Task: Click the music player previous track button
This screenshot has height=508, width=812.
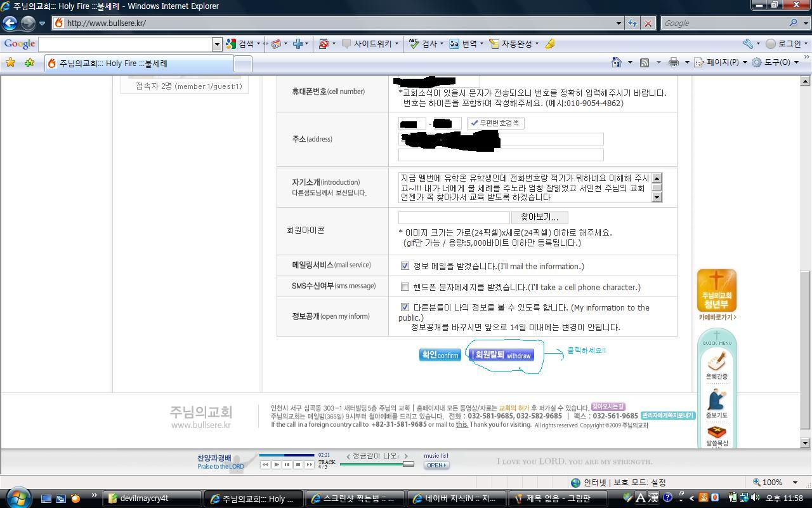Action: (x=265, y=464)
